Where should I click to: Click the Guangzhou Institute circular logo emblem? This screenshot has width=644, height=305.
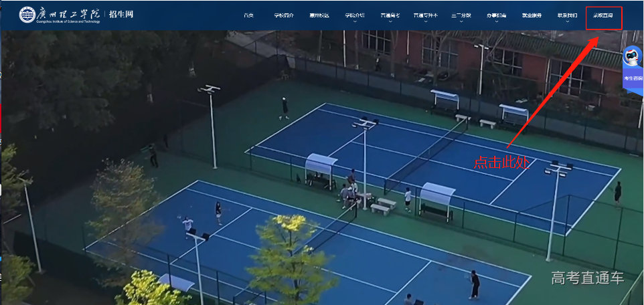pos(27,15)
